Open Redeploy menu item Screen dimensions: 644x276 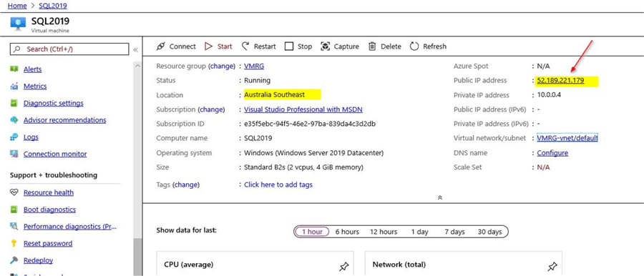(x=38, y=260)
